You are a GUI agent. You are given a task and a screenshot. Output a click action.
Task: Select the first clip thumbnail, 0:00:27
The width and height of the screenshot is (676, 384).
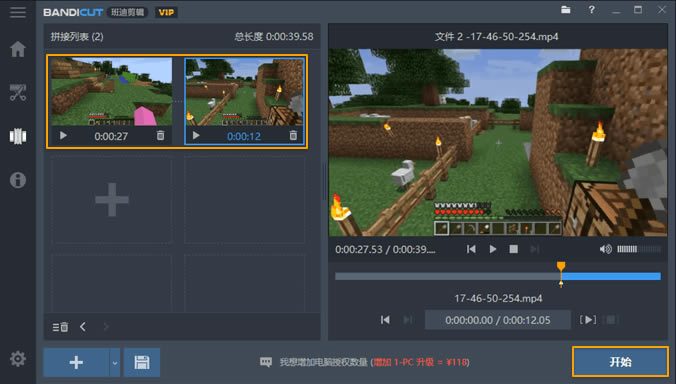112,91
